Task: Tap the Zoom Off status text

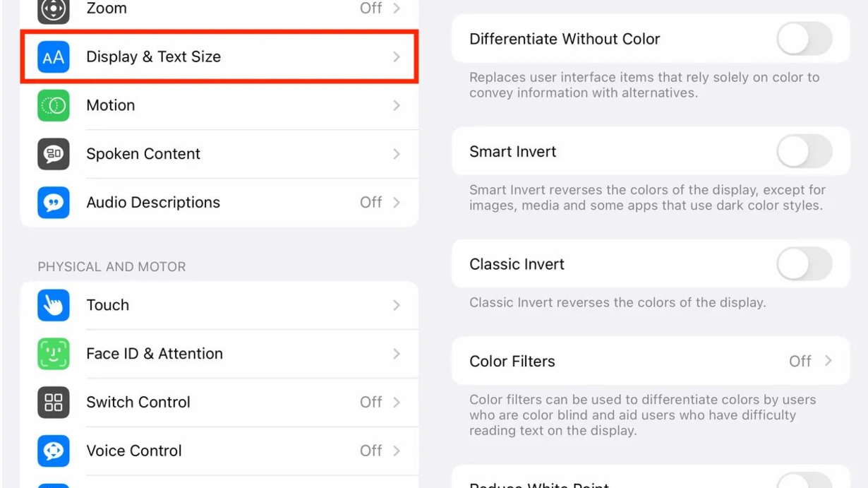Action: (x=371, y=8)
